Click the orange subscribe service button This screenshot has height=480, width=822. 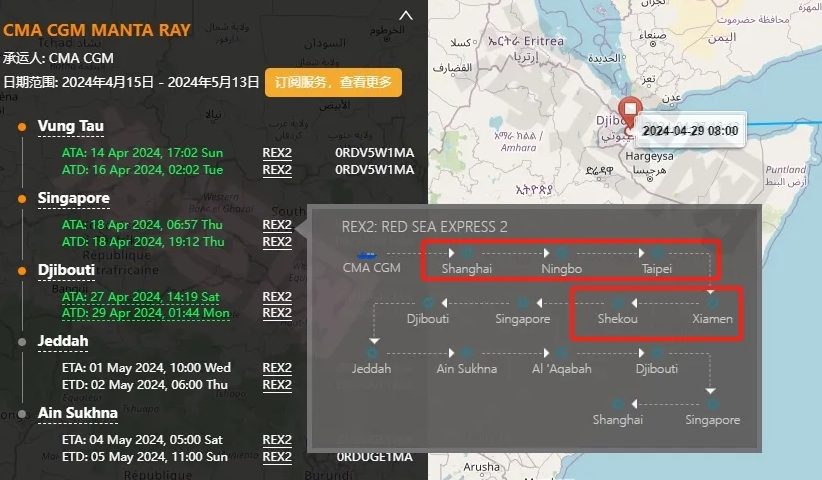(333, 82)
